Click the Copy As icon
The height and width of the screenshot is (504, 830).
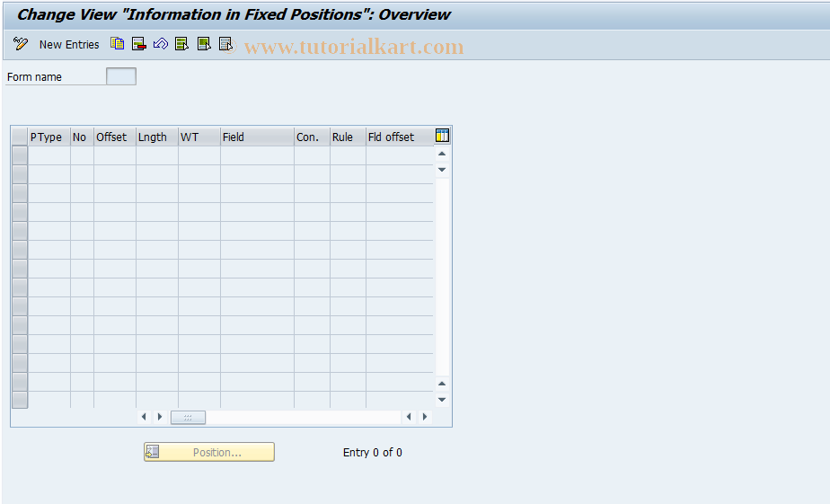(118, 44)
